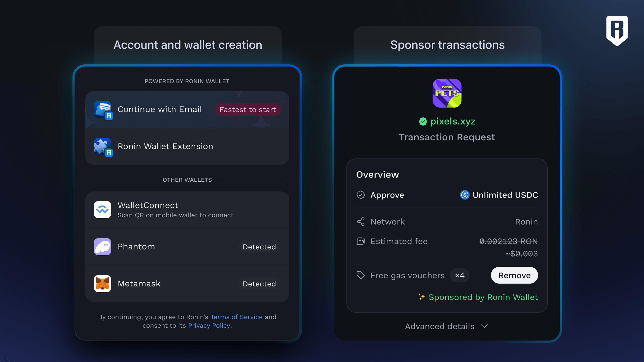Open the Terms of Service link
The image size is (644, 362).
point(236,317)
